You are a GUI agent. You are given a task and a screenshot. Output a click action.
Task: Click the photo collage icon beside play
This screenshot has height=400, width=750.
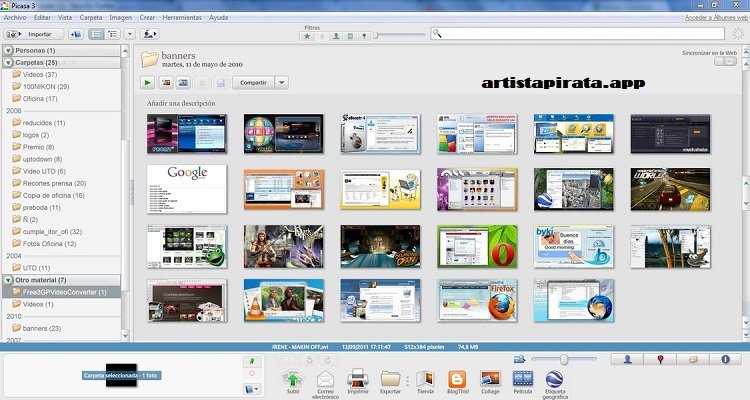(165, 83)
